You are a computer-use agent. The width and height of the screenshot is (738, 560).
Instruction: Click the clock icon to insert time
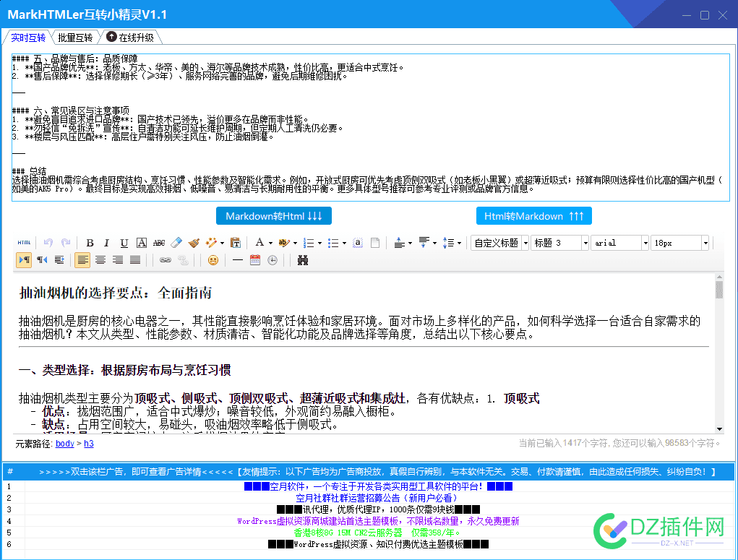click(x=271, y=260)
